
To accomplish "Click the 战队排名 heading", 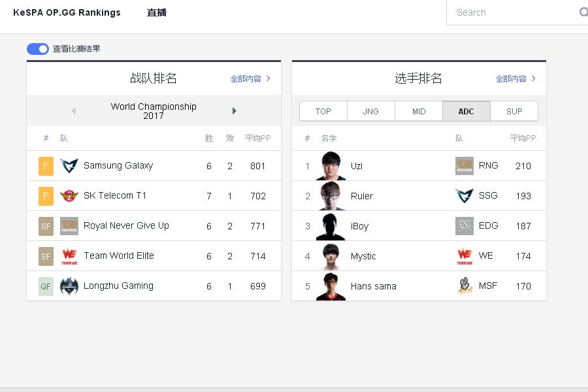I will click(154, 78).
